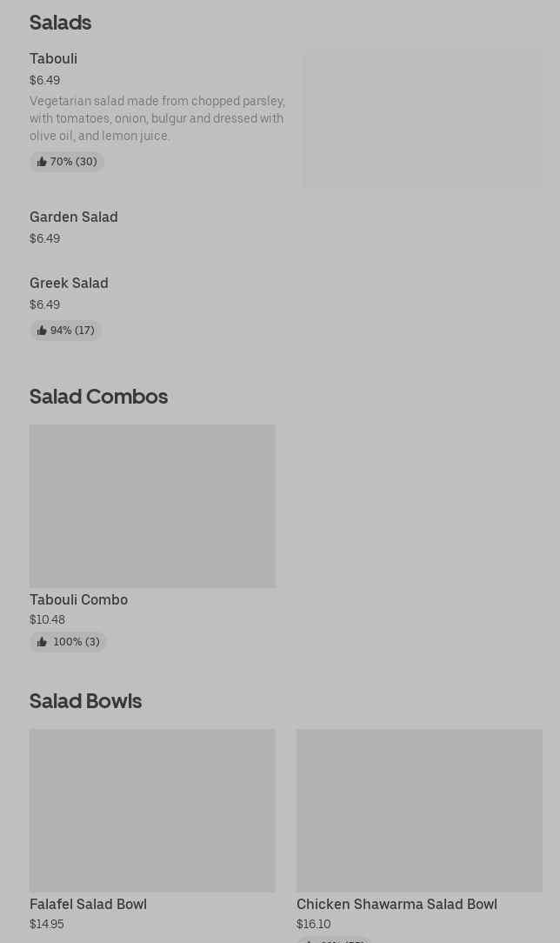
Task: Click the Salad Combos section heading
Action: (98, 397)
